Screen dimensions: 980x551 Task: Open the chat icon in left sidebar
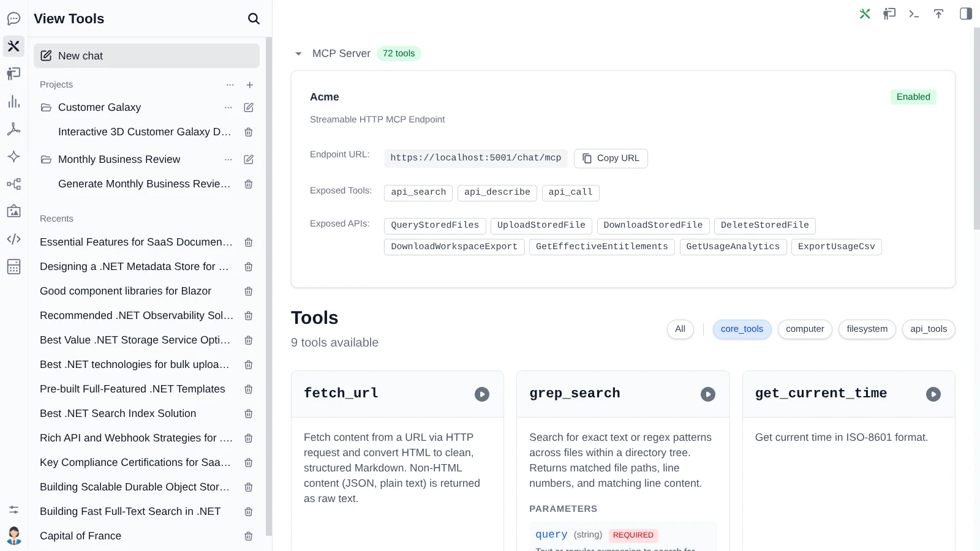click(x=13, y=19)
